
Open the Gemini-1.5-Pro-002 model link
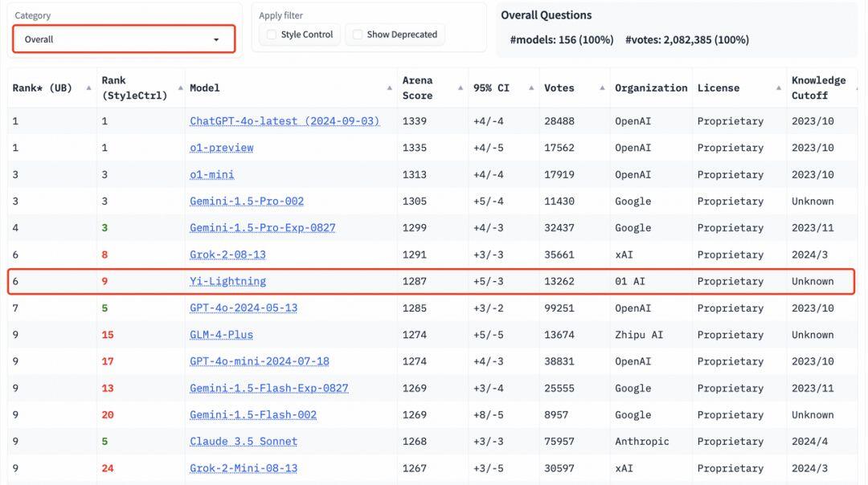pyautogui.click(x=247, y=202)
